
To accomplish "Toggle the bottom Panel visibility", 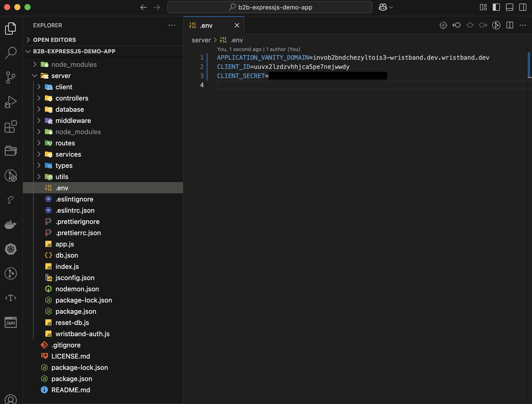I will click(509, 7).
